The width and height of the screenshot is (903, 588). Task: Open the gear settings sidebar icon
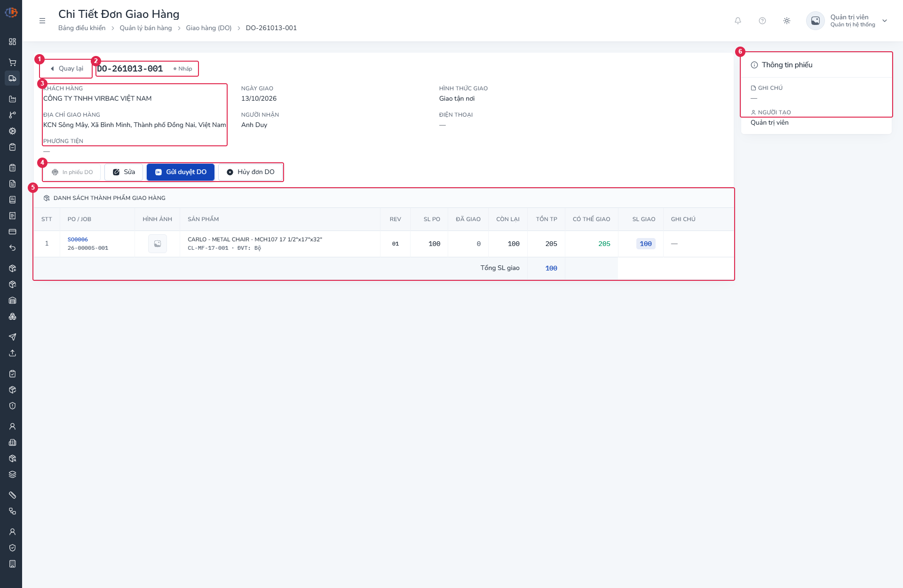pyautogui.click(x=13, y=131)
